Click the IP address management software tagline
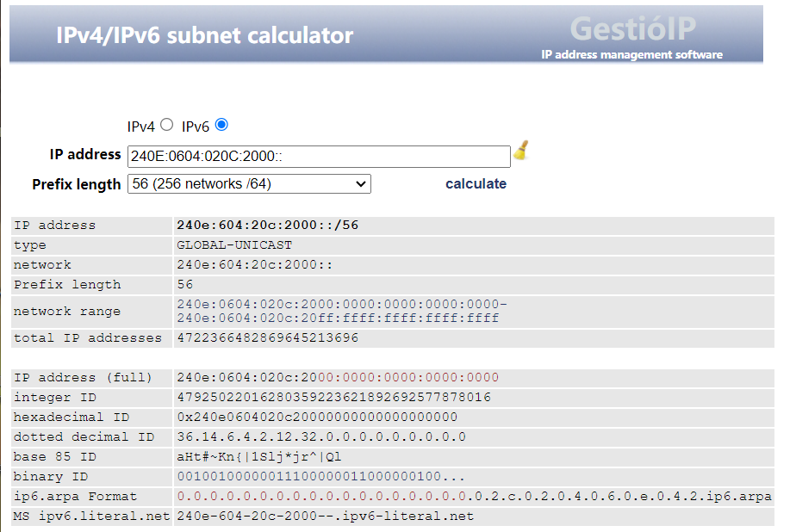This screenshot has width=796, height=532. (x=631, y=55)
